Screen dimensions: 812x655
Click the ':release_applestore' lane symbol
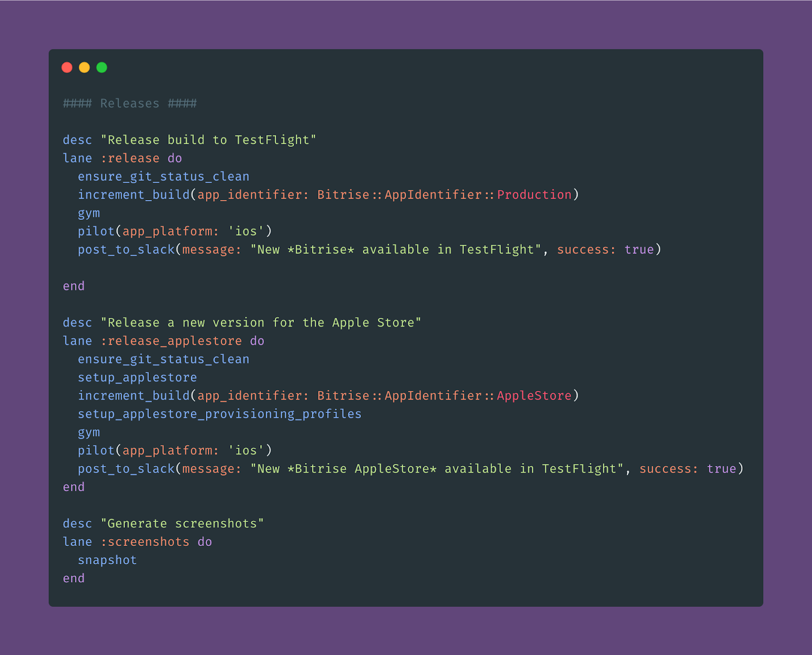point(171,341)
